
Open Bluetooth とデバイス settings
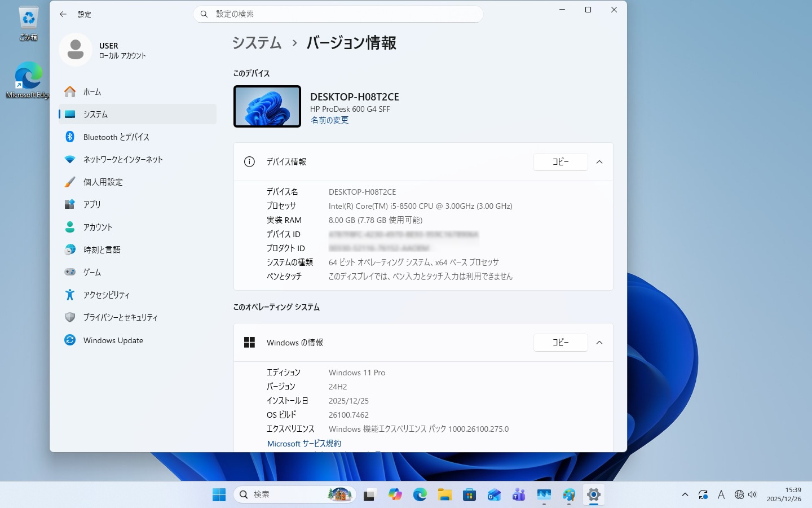pos(116,137)
